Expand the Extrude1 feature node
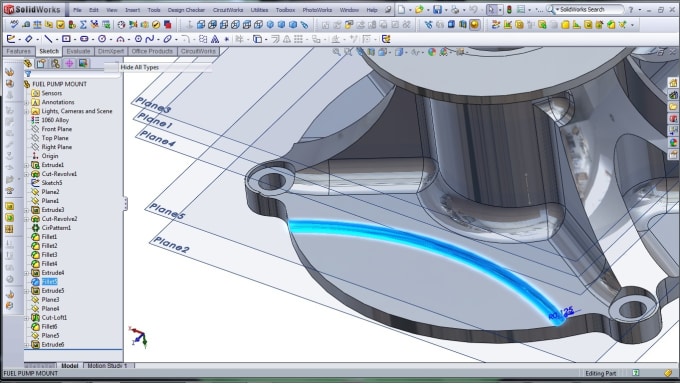Image resolution: width=680 pixels, height=384 pixels. point(27,165)
